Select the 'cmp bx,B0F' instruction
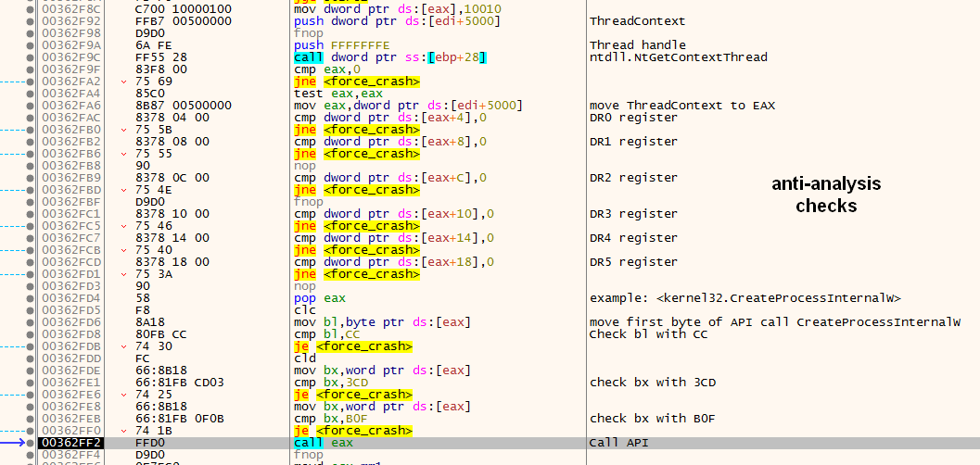Viewport: 980px width, 465px height. click(x=331, y=419)
